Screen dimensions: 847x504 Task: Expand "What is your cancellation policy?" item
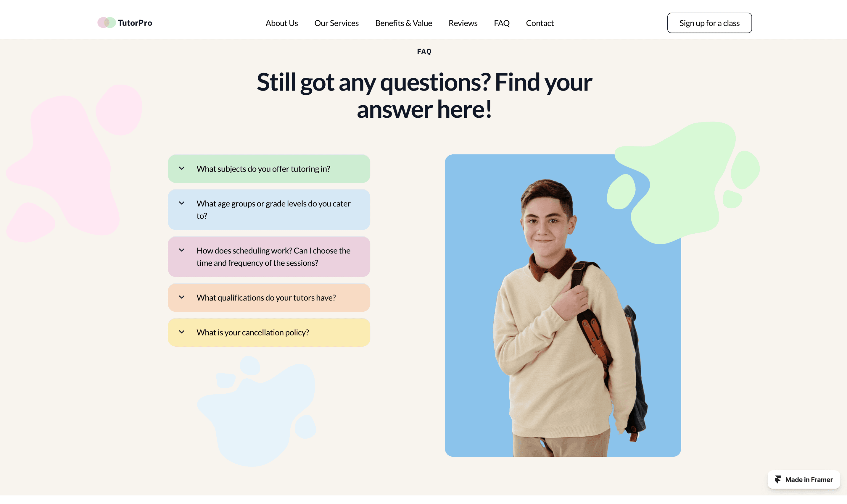pos(269,332)
